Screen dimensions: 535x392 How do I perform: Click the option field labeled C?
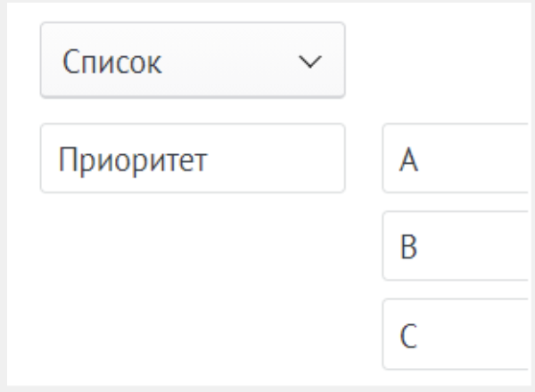(455, 334)
